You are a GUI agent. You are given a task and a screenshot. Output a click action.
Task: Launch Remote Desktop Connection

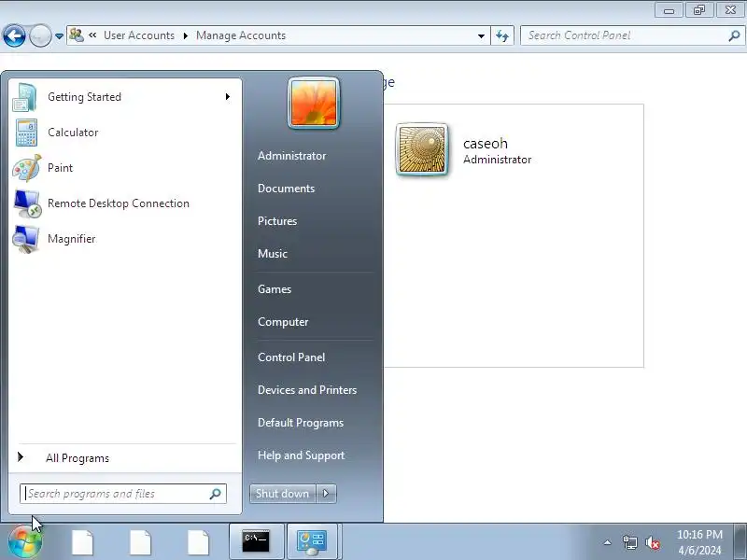pos(125,203)
